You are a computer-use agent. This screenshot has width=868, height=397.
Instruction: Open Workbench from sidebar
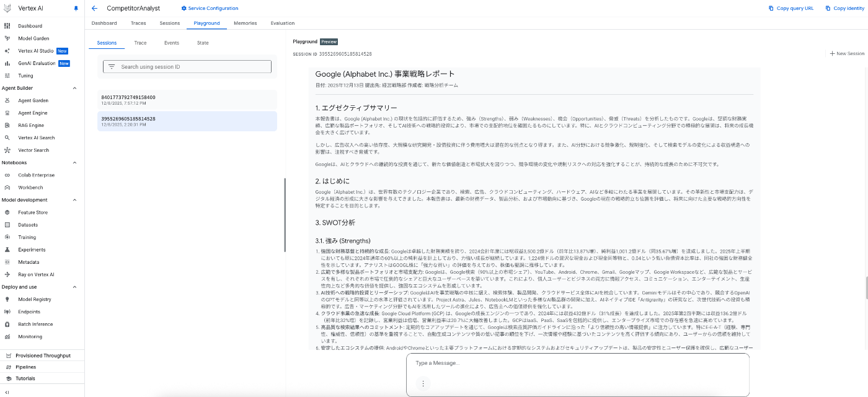point(30,187)
